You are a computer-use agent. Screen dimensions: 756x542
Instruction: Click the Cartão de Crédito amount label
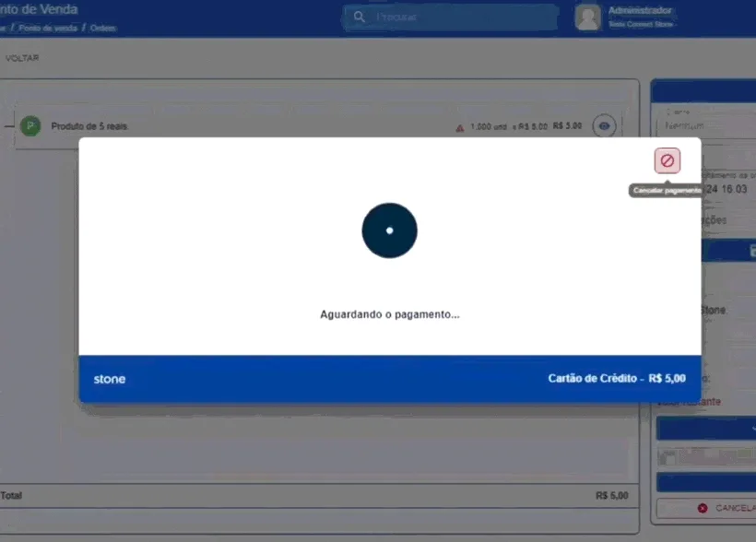click(617, 379)
